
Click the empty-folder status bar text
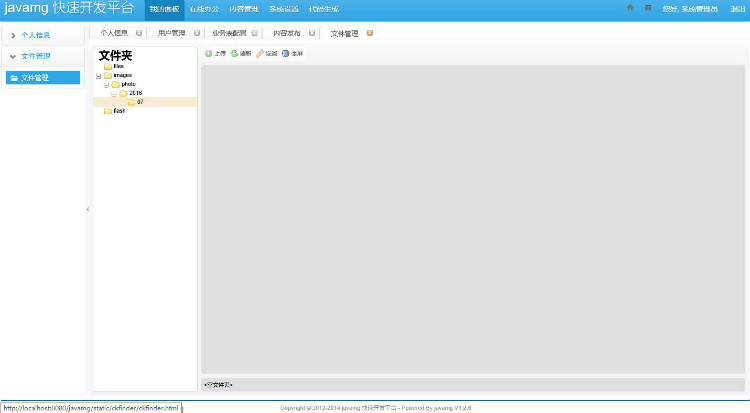coord(218,385)
